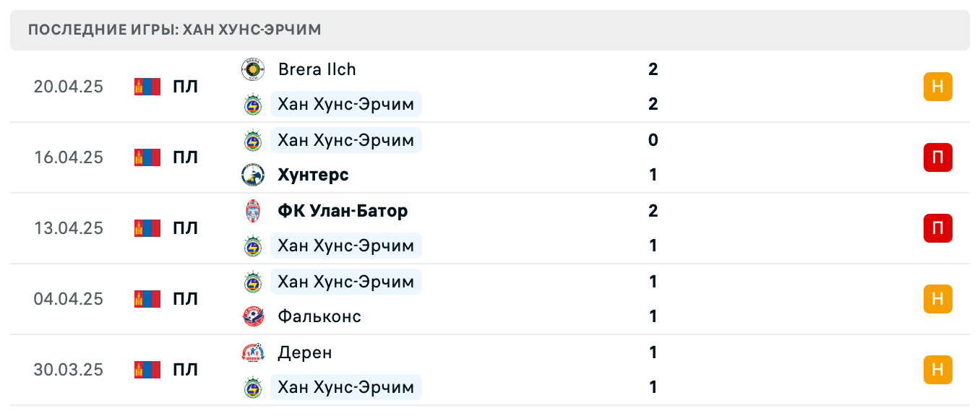Click Mongolia flag in 30.03.25 row
The image size is (980, 416).
[x=147, y=370]
